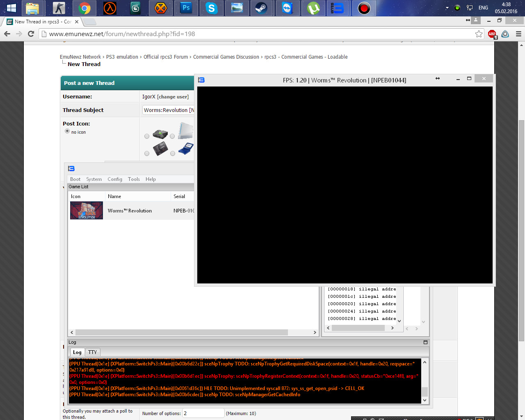Image resolution: width=525 pixels, height=420 pixels.
Task: Open Skype from the taskbar
Action: (212, 8)
